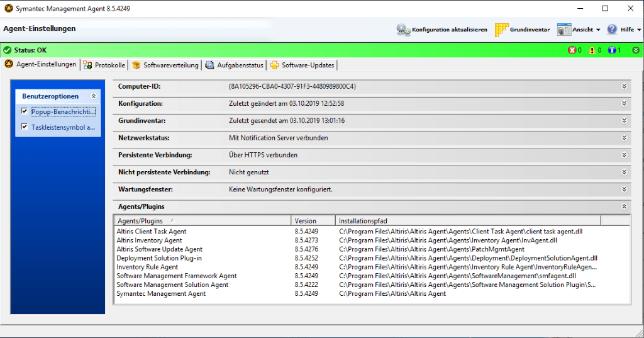The width and height of the screenshot is (644, 338).
Task: Open the Softwareverteilung tab
Action: click(165, 65)
